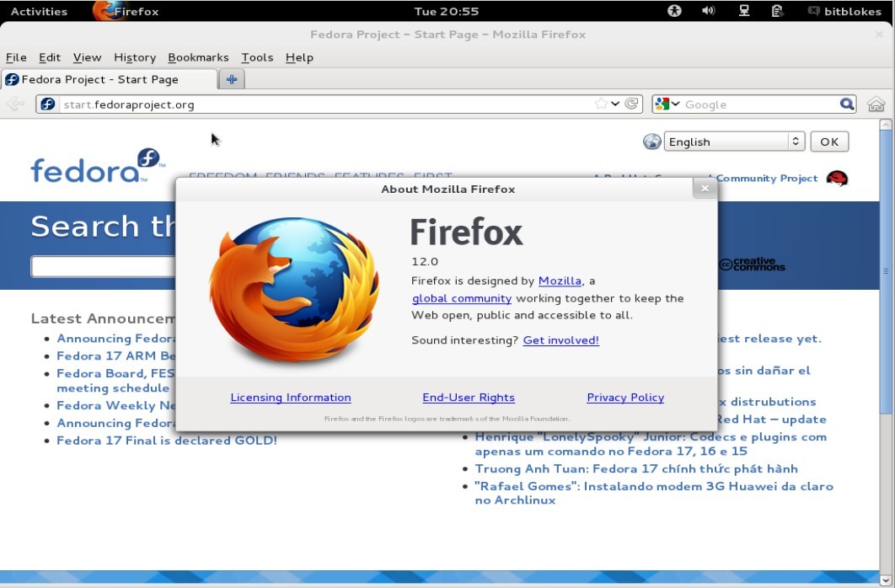Viewport: 895px width, 588px height.
Task: Open Fedora 17 Final is declared GOLD! link
Action: [167, 441]
